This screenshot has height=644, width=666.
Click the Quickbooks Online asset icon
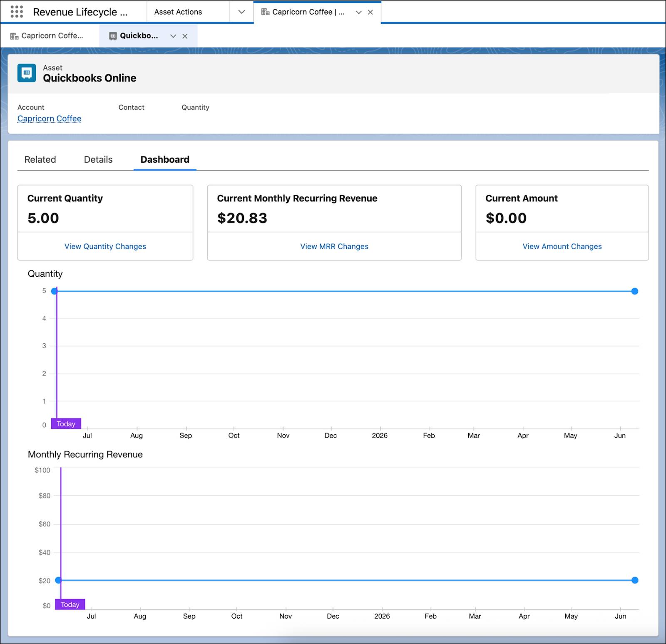click(27, 73)
